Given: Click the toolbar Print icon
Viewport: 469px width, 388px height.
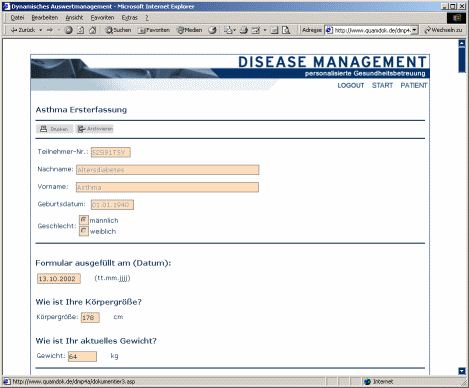Looking at the screenshot, I should pyautogui.click(x=244, y=30).
